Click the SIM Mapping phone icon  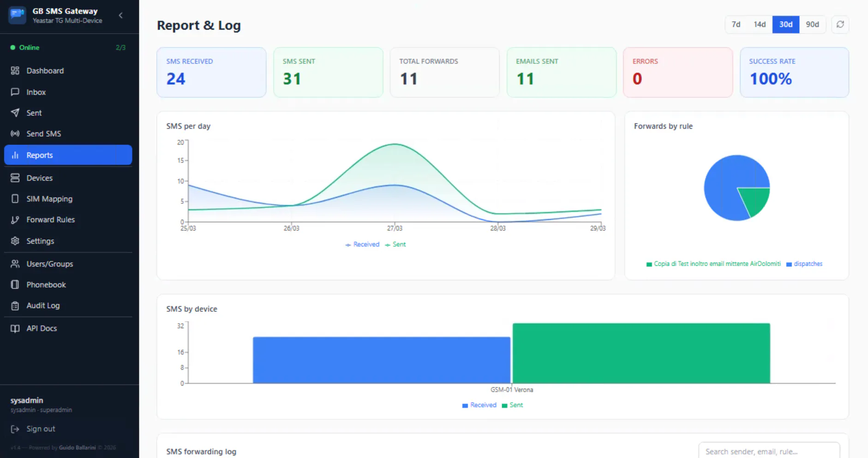click(15, 199)
